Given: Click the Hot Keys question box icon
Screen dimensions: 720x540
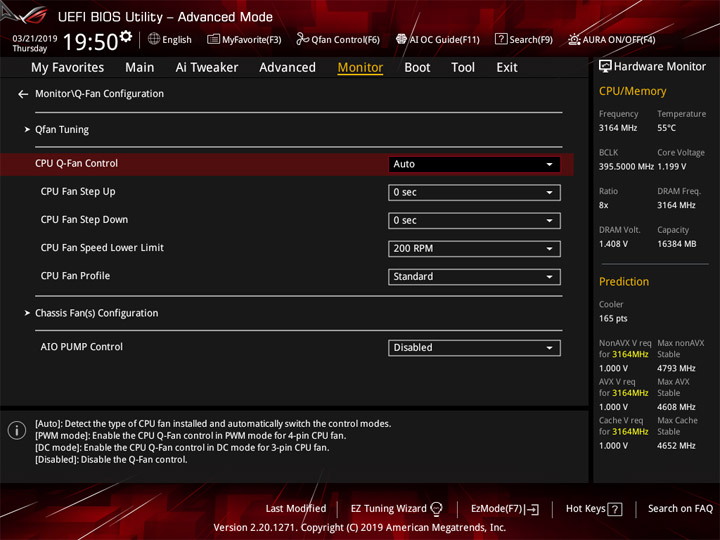Looking at the screenshot, I should click(x=615, y=509).
